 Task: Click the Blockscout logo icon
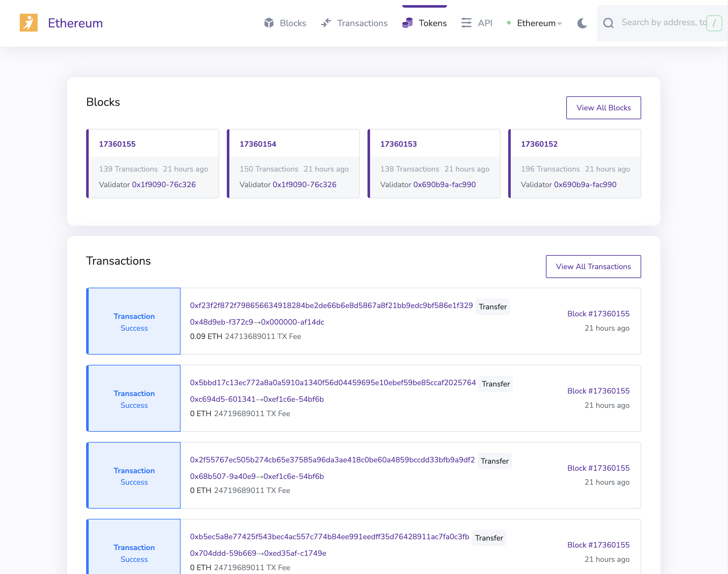(x=29, y=23)
